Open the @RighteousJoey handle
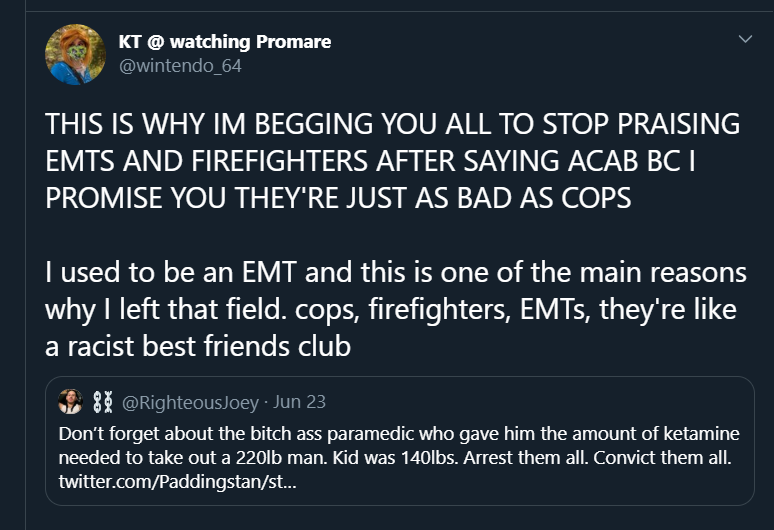 click(190, 403)
